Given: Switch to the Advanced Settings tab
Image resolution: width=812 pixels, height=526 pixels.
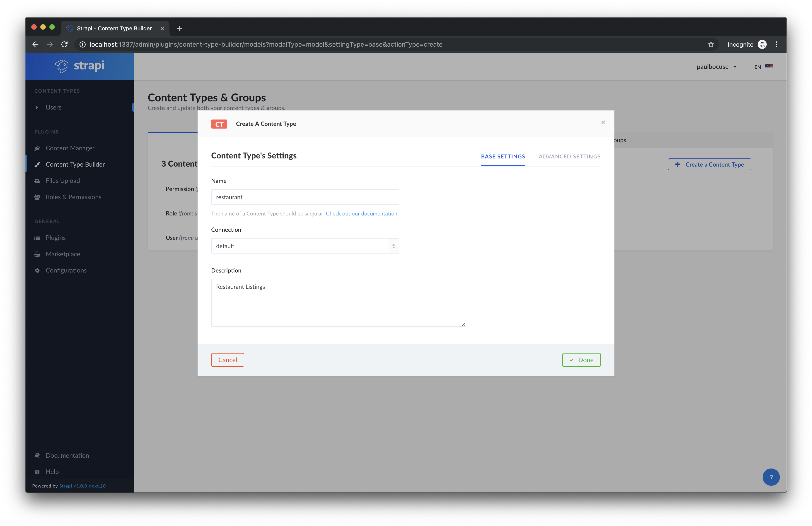Looking at the screenshot, I should click(x=569, y=156).
